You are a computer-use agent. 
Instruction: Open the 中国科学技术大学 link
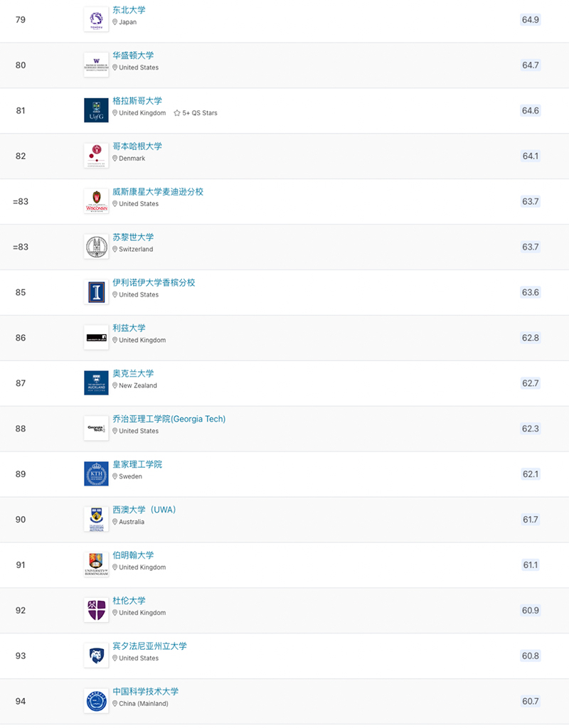click(x=146, y=692)
